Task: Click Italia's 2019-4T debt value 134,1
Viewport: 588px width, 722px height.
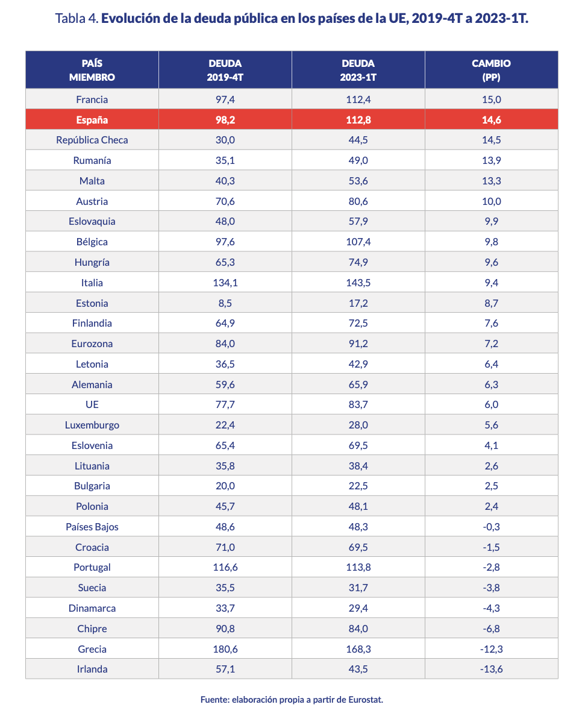Action: tap(225, 283)
